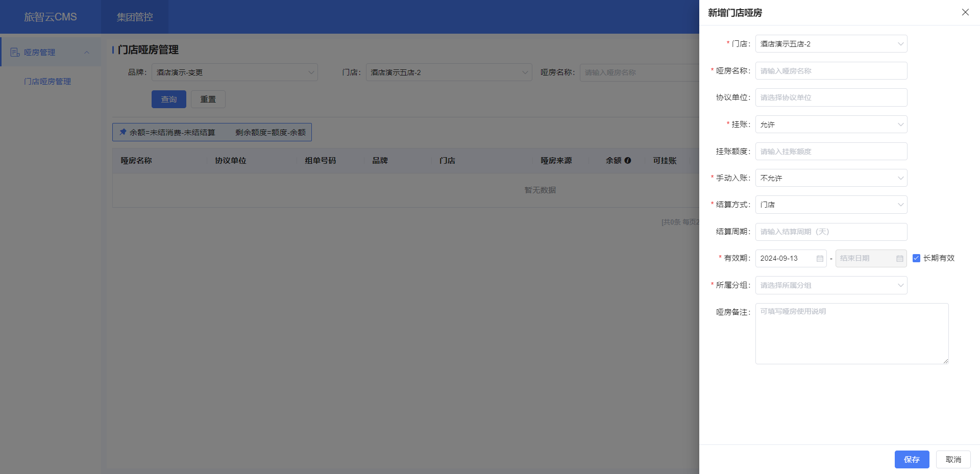Click the 有效期 start date field 2024-09-13
Viewport: 980px width, 474px height.
tap(791, 258)
